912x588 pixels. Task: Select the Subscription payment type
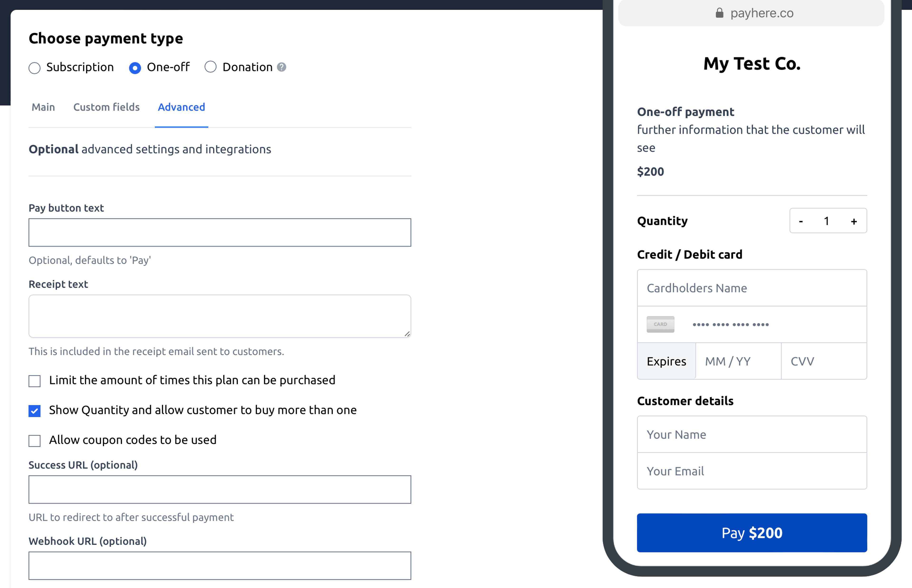pos(34,68)
